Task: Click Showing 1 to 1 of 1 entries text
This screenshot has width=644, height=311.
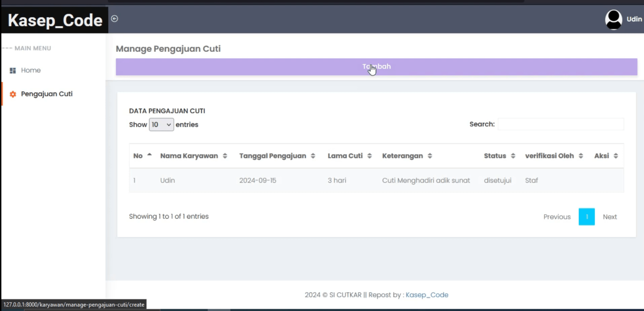Action: (169, 216)
